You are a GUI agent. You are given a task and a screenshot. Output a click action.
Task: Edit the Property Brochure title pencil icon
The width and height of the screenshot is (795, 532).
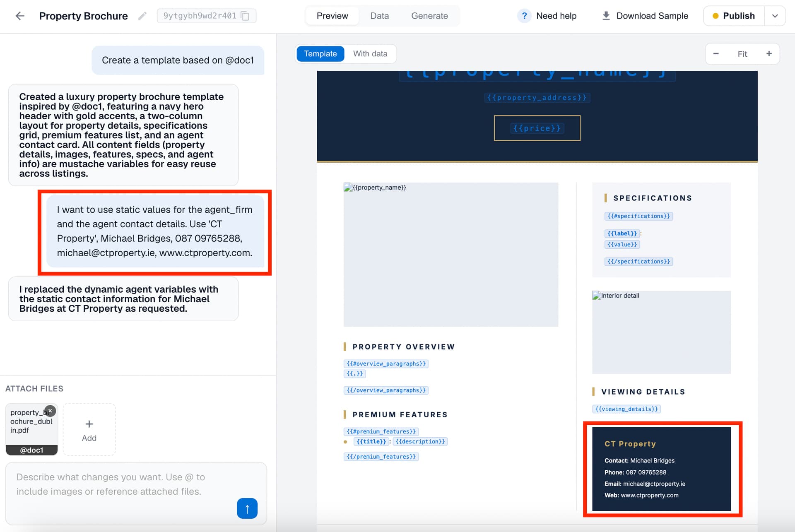(142, 16)
